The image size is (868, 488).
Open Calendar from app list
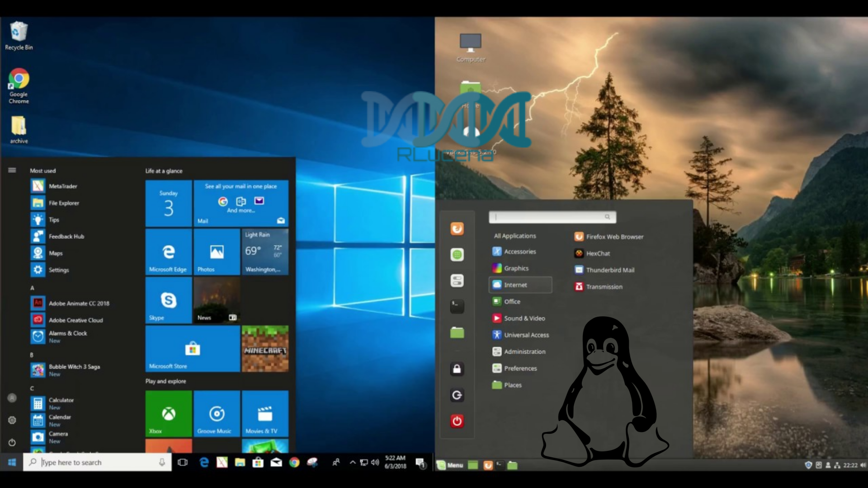click(51, 420)
